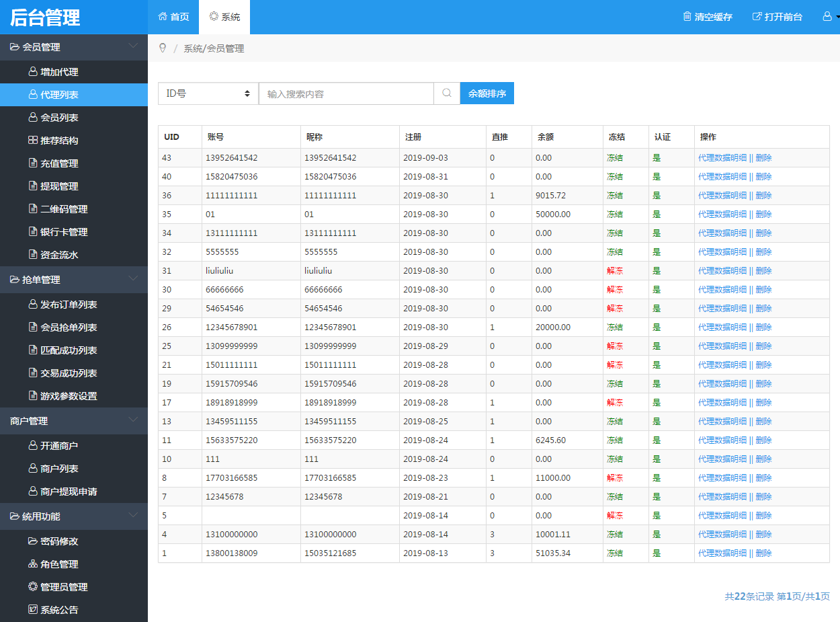Open the ID号 search type dropdown
The width and height of the screenshot is (840, 622).
point(208,93)
